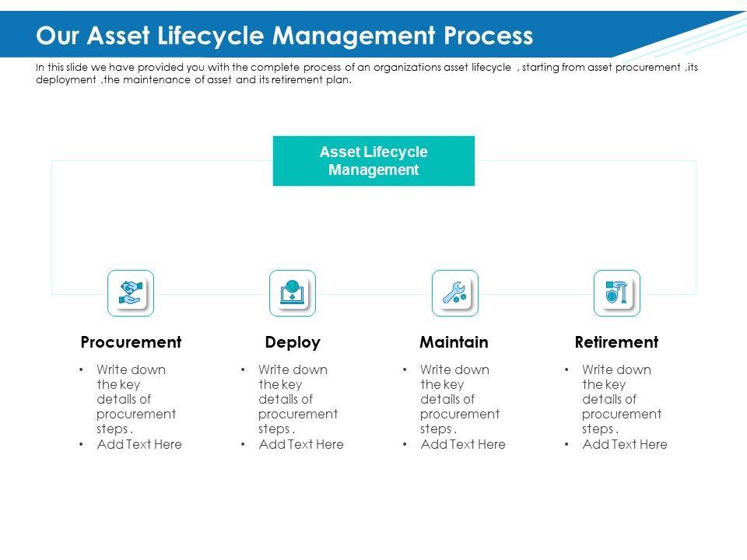
Task: Select the 'Maintain' heading
Action: click(454, 342)
